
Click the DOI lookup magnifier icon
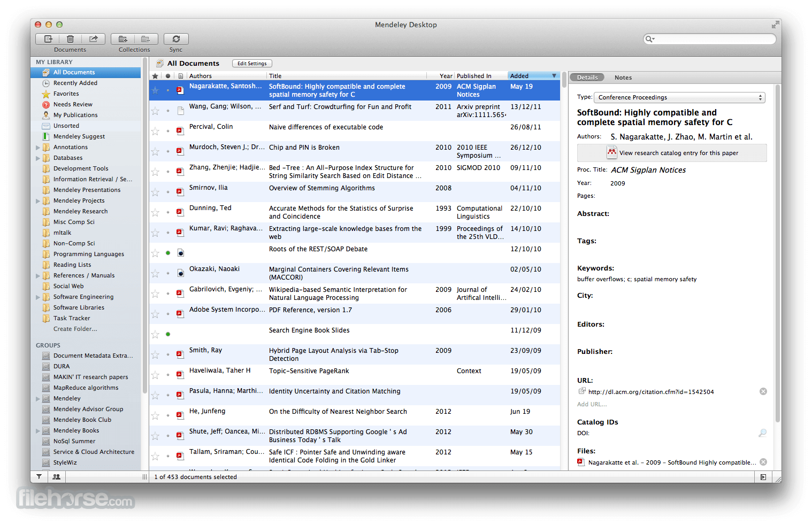pyautogui.click(x=763, y=433)
